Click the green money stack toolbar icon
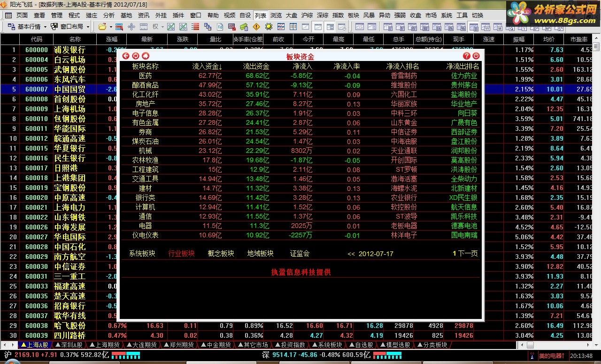Viewport: 601px width, 364px height. coord(244,27)
